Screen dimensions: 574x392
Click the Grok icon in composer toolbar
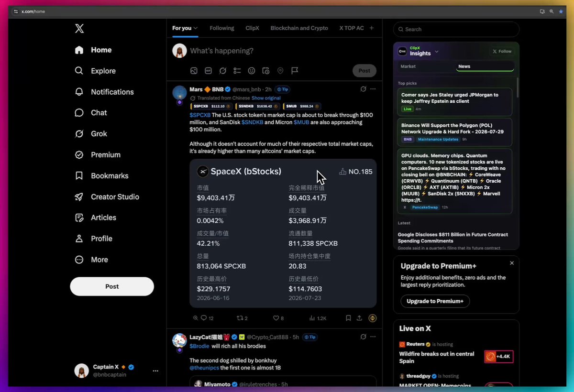coord(222,71)
